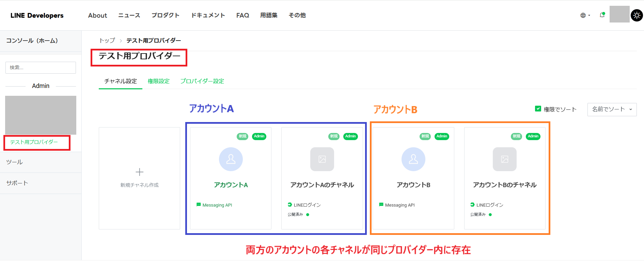This screenshot has height=270, width=644.
Task: Click the plus icon for new channel
Action: pyautogui.click(x=139, y=172)
